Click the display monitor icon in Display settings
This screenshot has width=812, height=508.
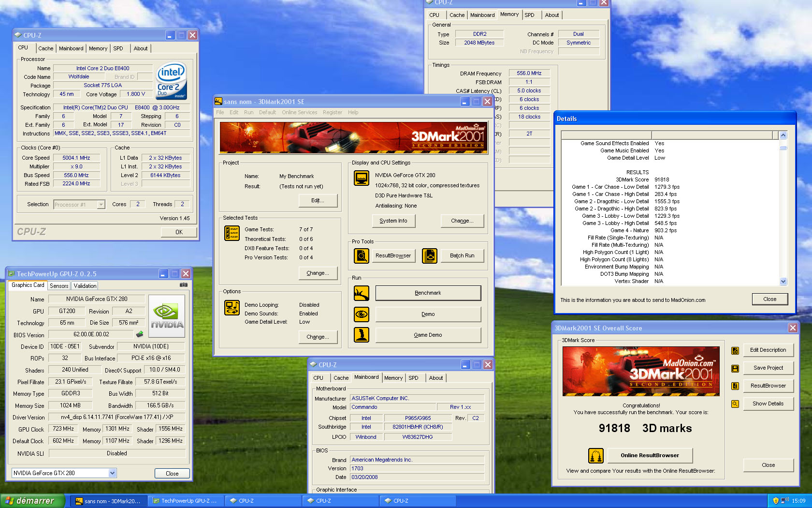(362, 178)
